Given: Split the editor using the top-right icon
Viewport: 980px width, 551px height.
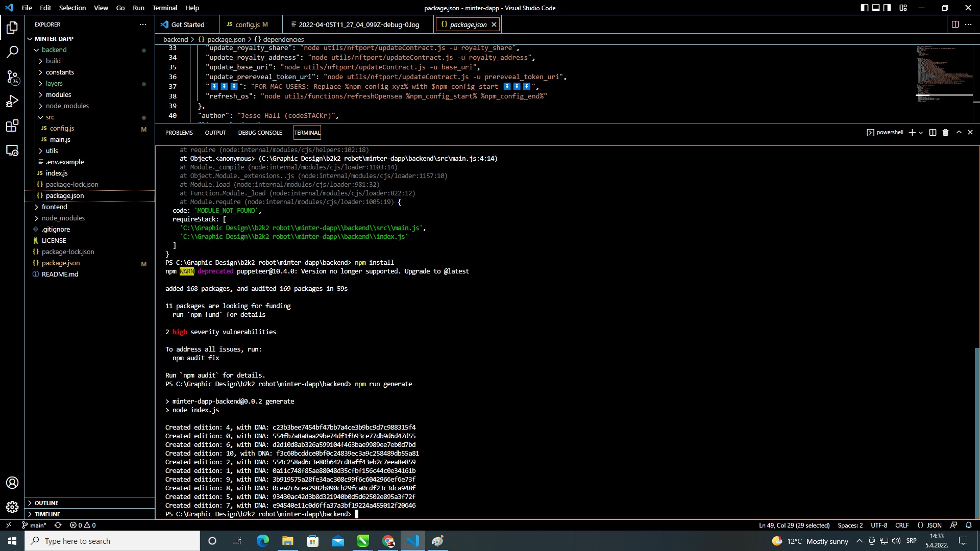Looking at the screenshot, I should tap(954, 24).
